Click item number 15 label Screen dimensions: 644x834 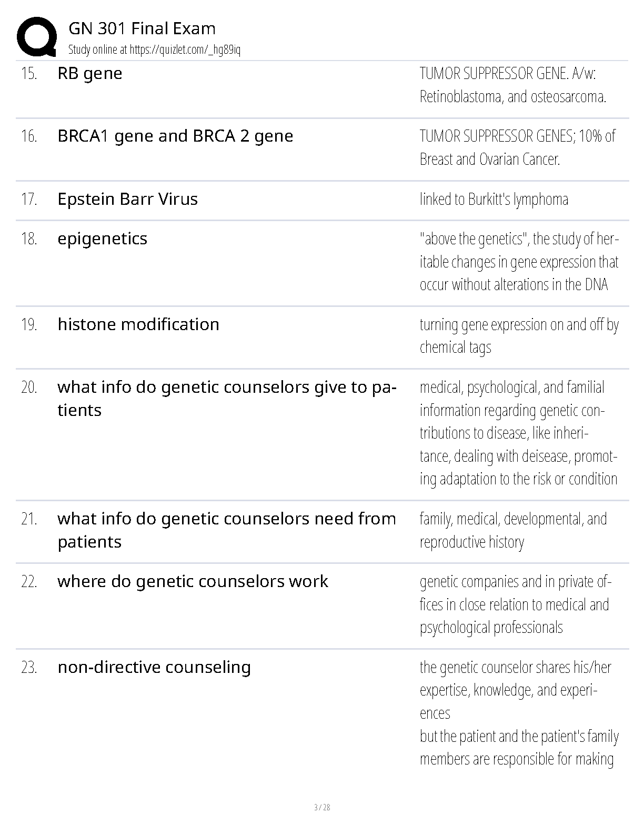click(x=29, y=74)
